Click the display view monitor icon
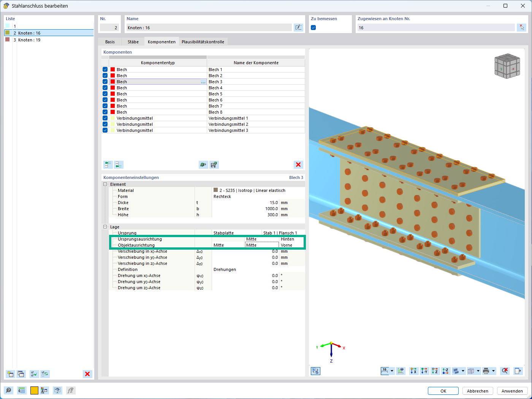The image size is (532, 399). [57, 390]
